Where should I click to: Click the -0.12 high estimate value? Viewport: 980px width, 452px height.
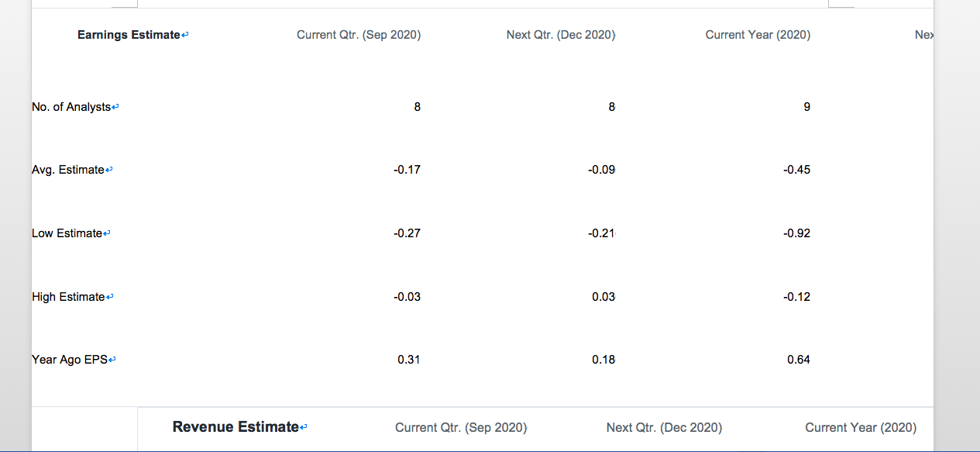796,297
